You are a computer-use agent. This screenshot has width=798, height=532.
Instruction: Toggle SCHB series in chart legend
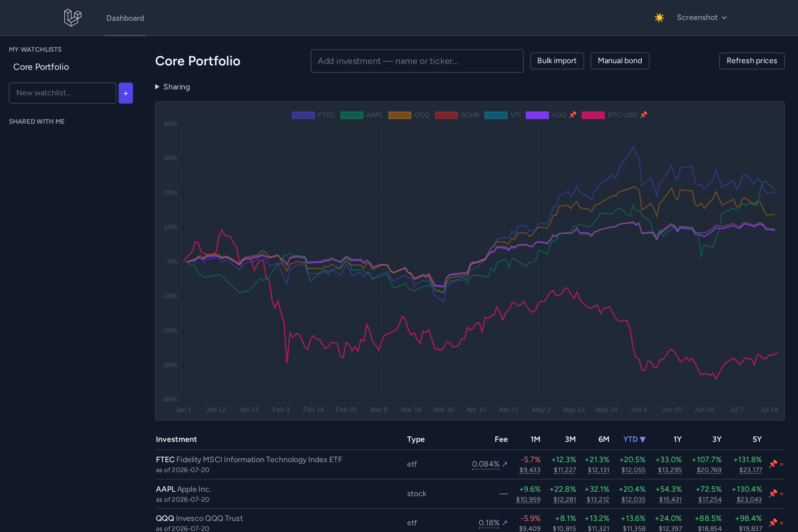pos(457,115)
